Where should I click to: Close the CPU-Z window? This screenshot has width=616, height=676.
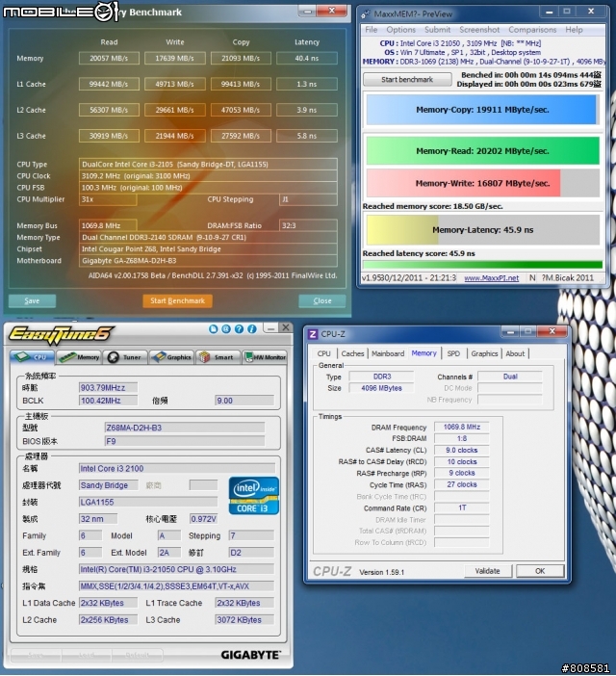pos(552,331)
